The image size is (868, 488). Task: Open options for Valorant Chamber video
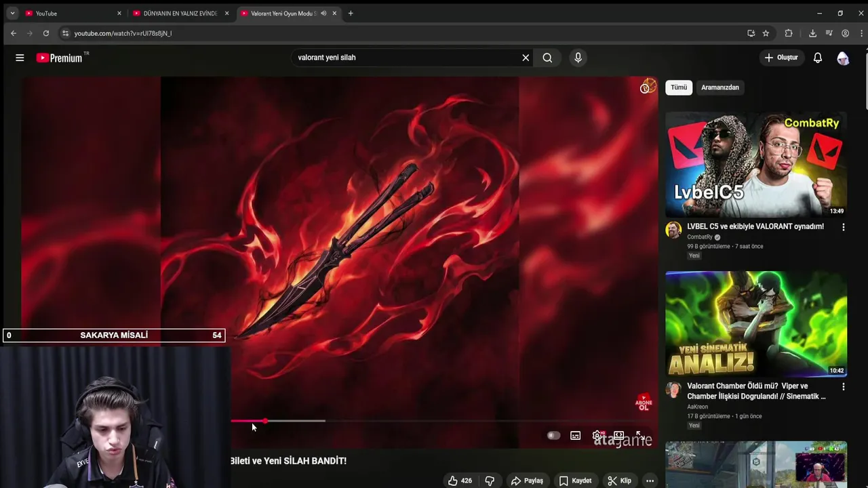[844, 386]
